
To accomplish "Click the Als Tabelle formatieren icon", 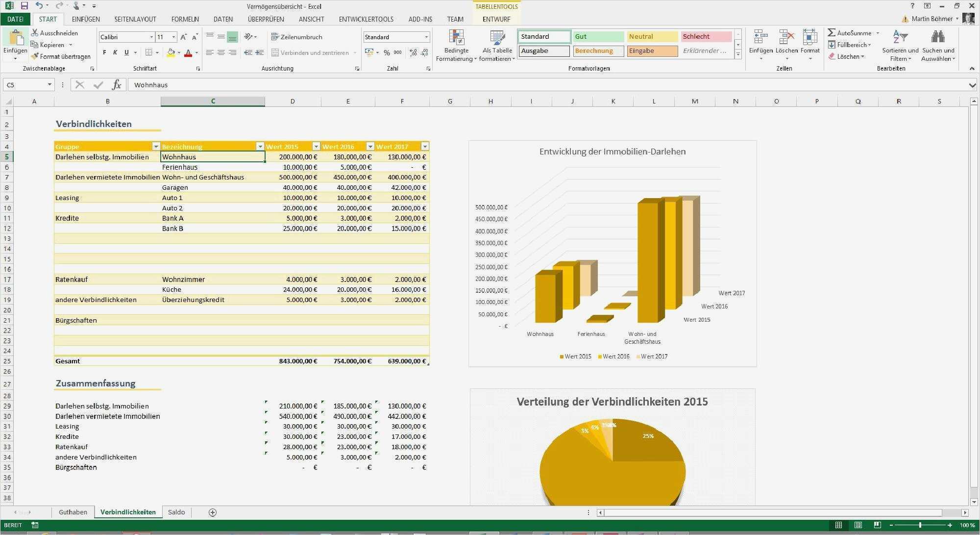I will pyautogui.click(x=497, y=38).
